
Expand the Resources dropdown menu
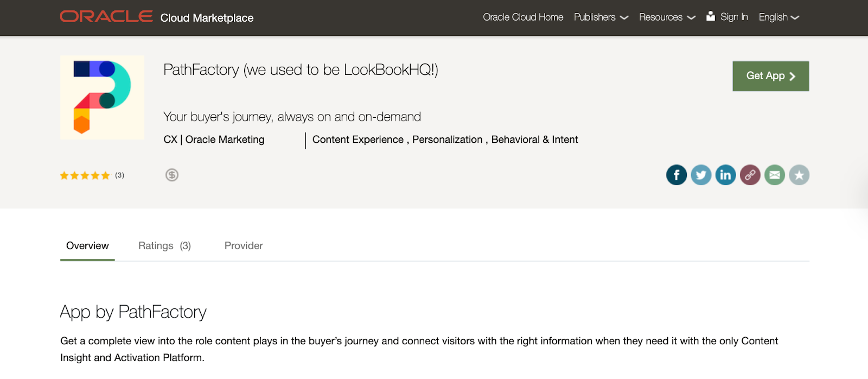667,17
